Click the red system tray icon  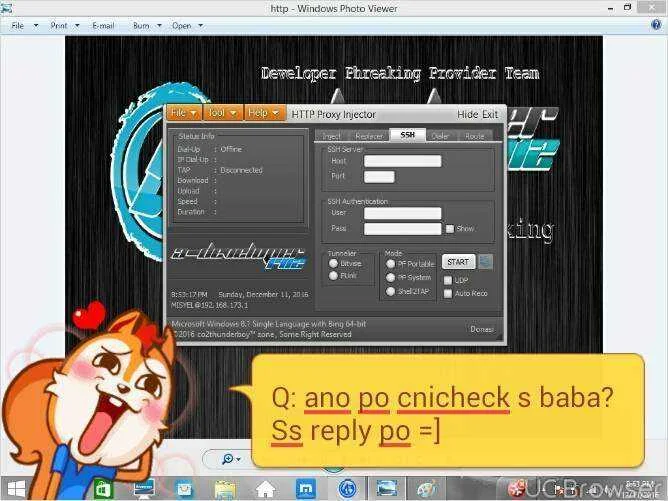(517, 488)
